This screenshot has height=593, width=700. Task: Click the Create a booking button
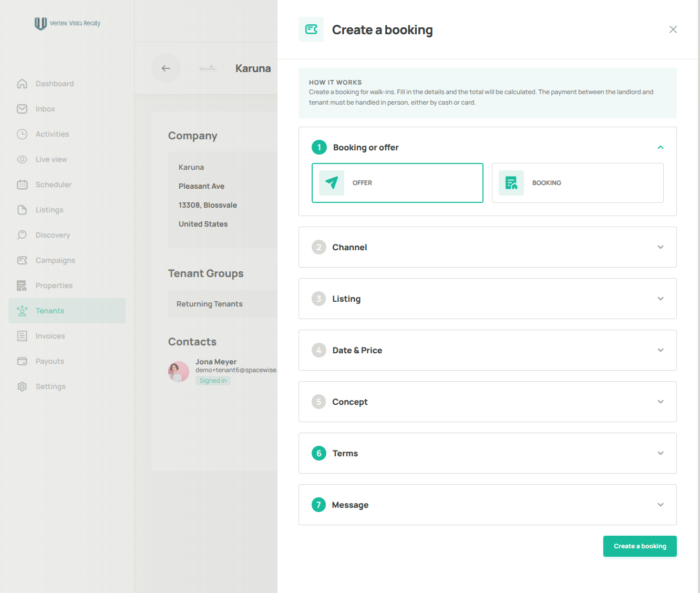pyautogui.click(x=640, y=546)
